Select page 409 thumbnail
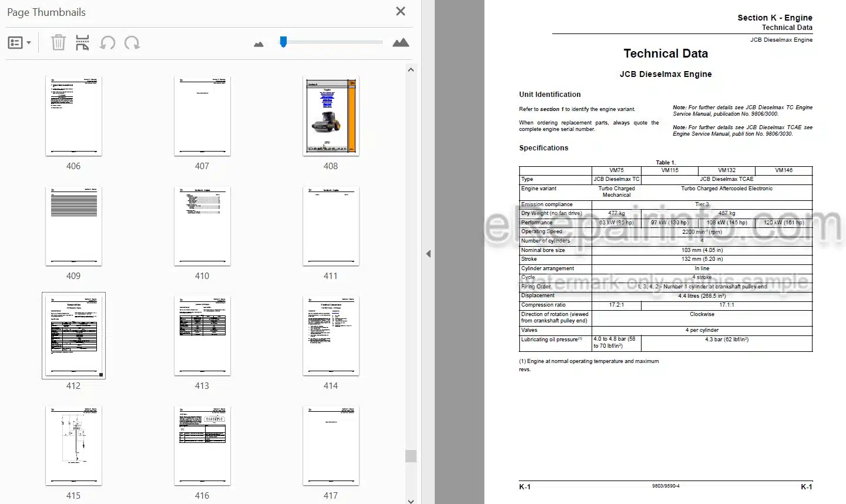This screenshot has height=504, width=846. click(73, 226)
